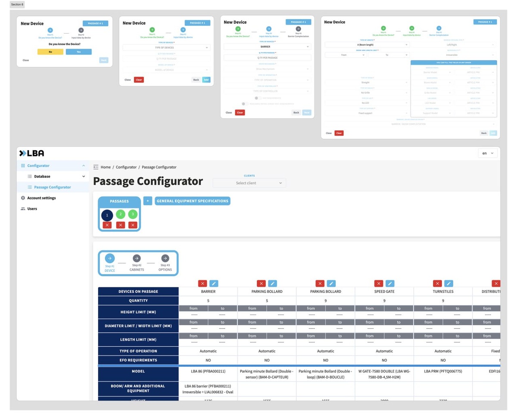This screenshot has width=517, height=420.
Task: Edit the Parking Bollard column with quantity 5
Action: point(272,283)
